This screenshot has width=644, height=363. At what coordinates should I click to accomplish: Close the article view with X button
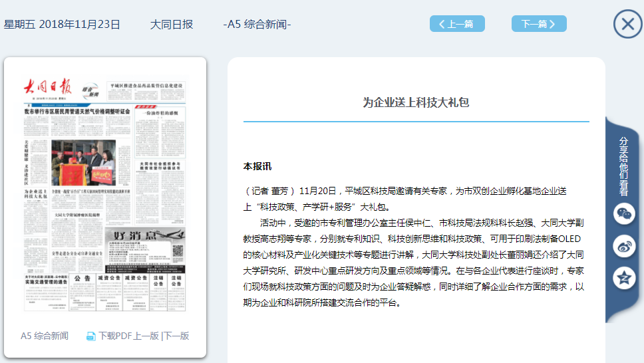coord(627,25)
